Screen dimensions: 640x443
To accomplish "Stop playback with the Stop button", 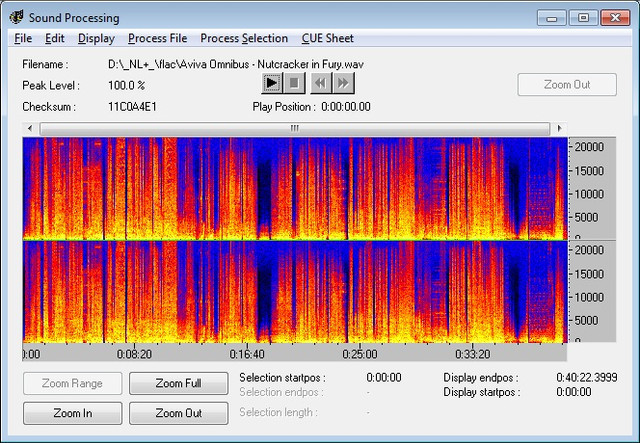I will 294,83.
